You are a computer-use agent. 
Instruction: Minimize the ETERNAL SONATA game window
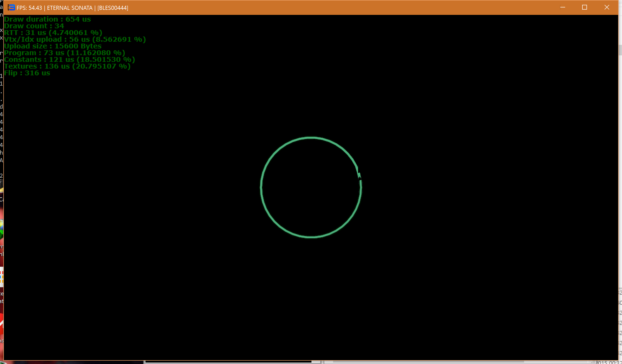[562, 7]
